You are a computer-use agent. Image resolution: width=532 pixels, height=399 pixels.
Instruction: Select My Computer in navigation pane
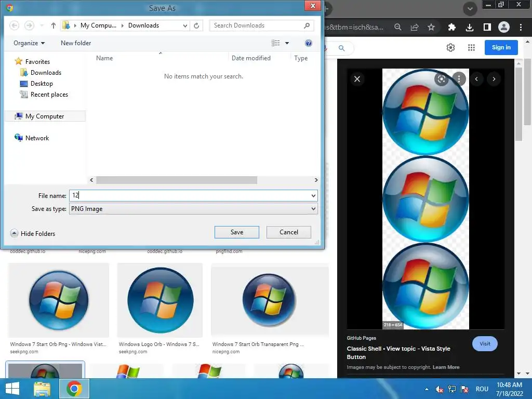coord(45,116)
